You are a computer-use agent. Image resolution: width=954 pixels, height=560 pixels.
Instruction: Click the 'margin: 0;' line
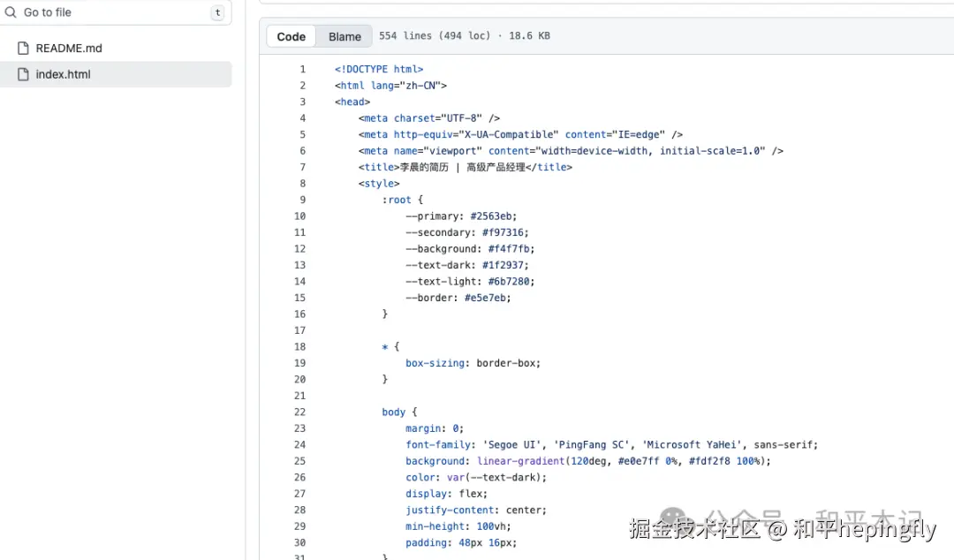pyautogui.click(x=435, y=428)
